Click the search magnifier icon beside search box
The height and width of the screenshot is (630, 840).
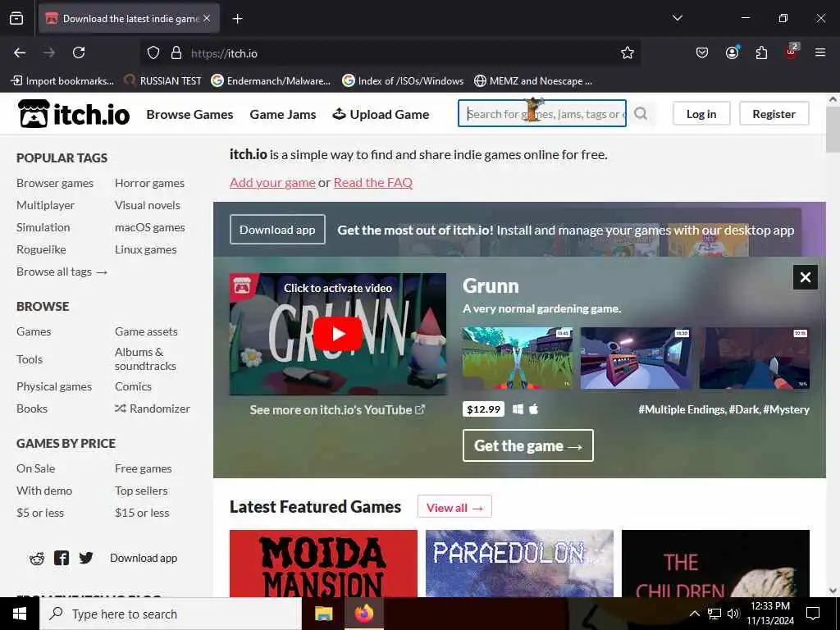pos(641,113)
